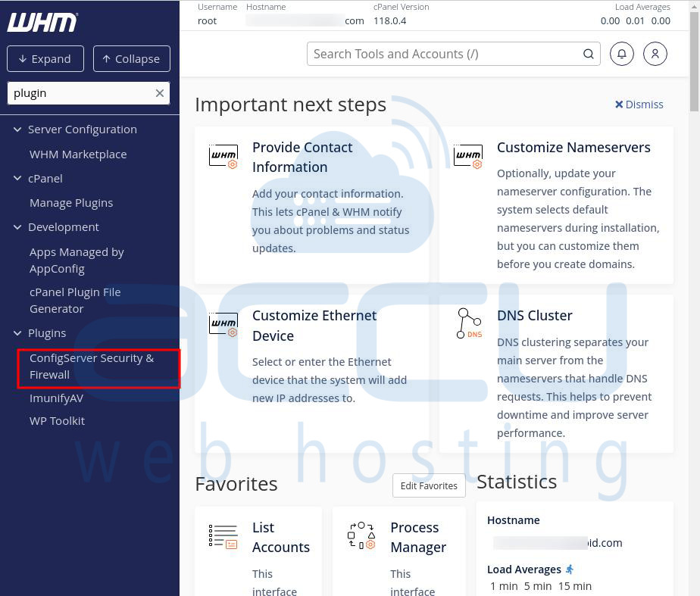The width and height of the screenshot is (700, 596).
Task: Click the cPanel Version 118.0.4 text
Action: click(389, 21)
